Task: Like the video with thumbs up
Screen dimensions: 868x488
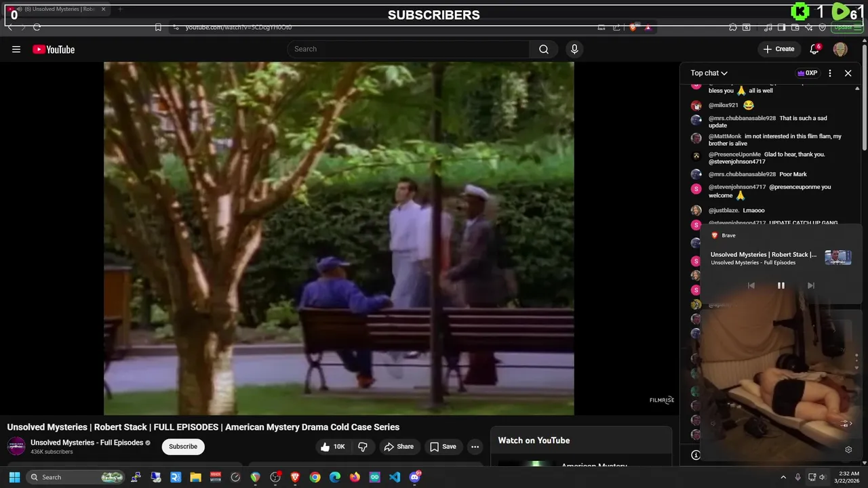Action: (x=333, y=447)
